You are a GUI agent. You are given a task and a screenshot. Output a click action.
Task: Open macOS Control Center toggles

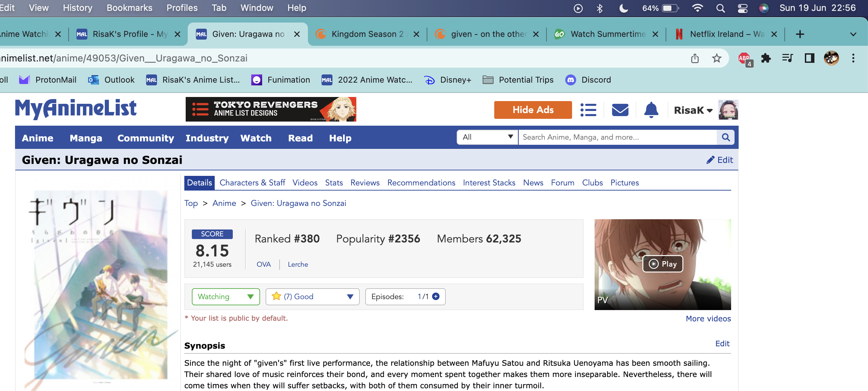[742, 8]
